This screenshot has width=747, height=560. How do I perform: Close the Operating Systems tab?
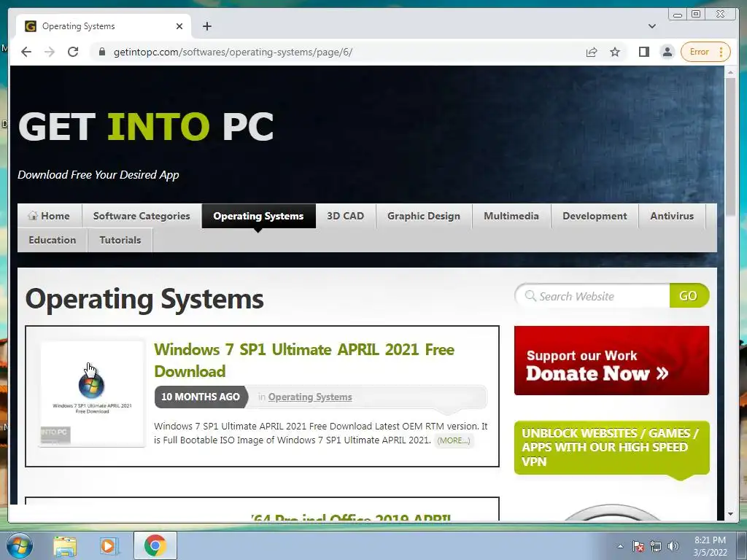[x=179, y=26]
